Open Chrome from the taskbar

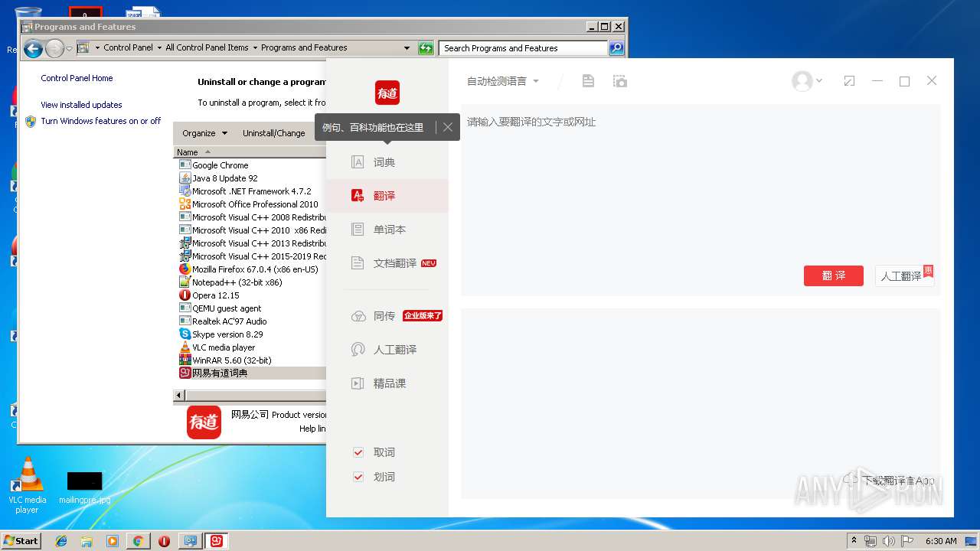138,541
